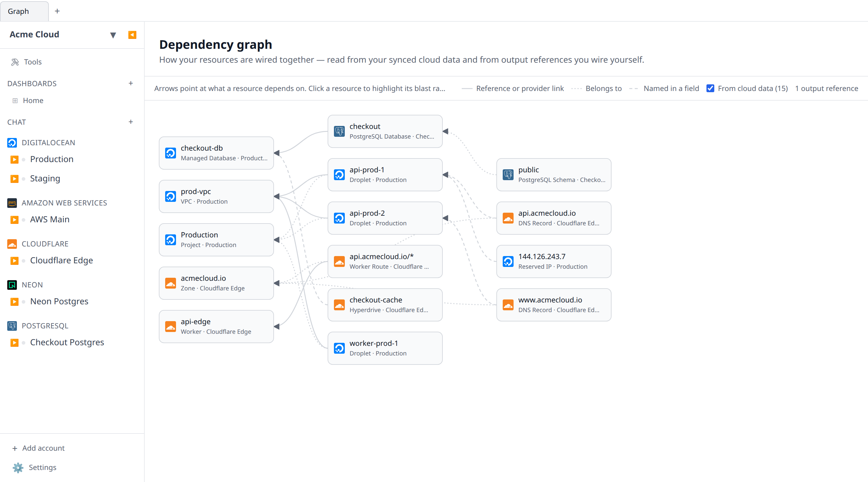Highlight the api-edge node
The image size is (868, 482).
click(x=216, y=327)
